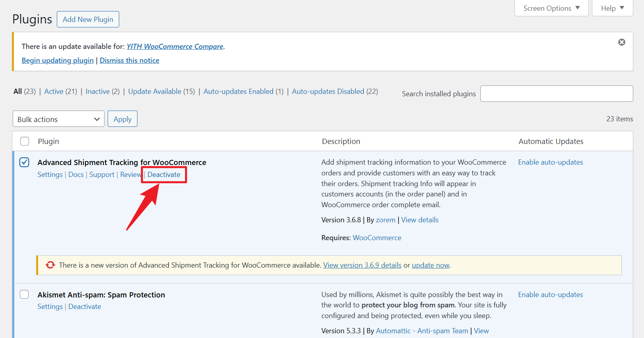Open Settings for Akismet Anti-spam
The height and width of the screenshot is (338, 644).
coord(50,307)
